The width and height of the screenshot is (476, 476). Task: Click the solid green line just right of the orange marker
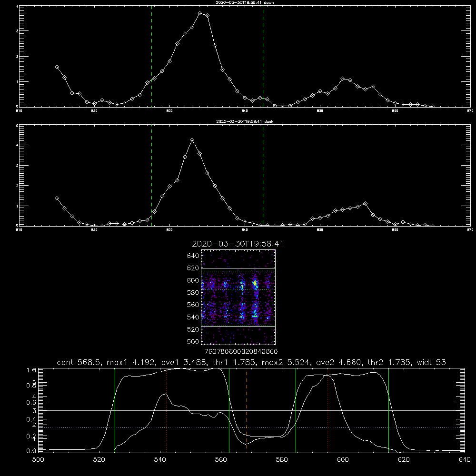(x=296, y=410)
